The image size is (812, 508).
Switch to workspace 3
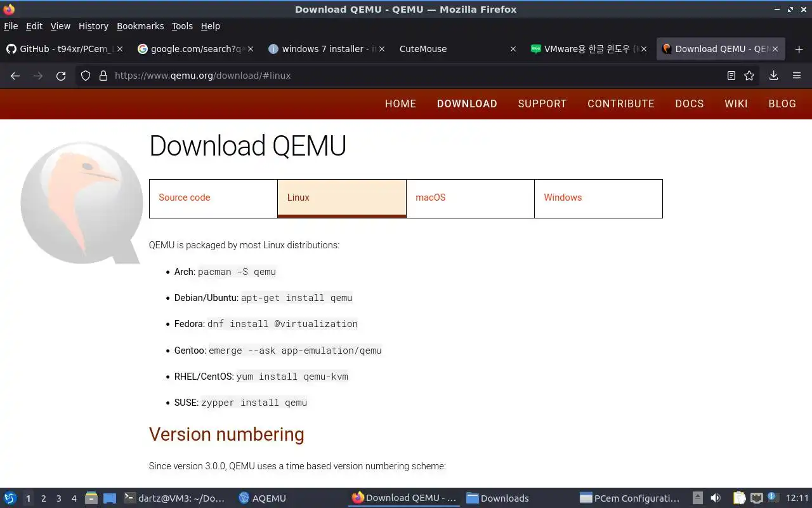[x=58, y=498]
